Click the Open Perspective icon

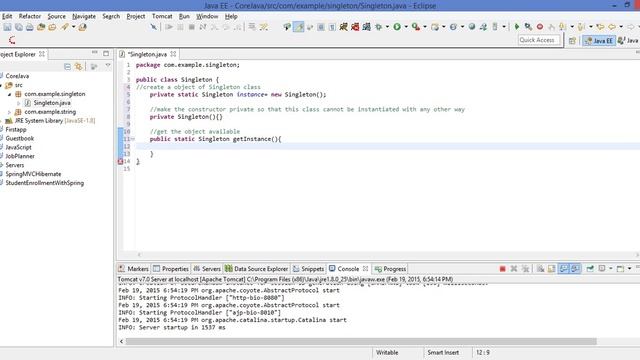(x=572, y=40)
